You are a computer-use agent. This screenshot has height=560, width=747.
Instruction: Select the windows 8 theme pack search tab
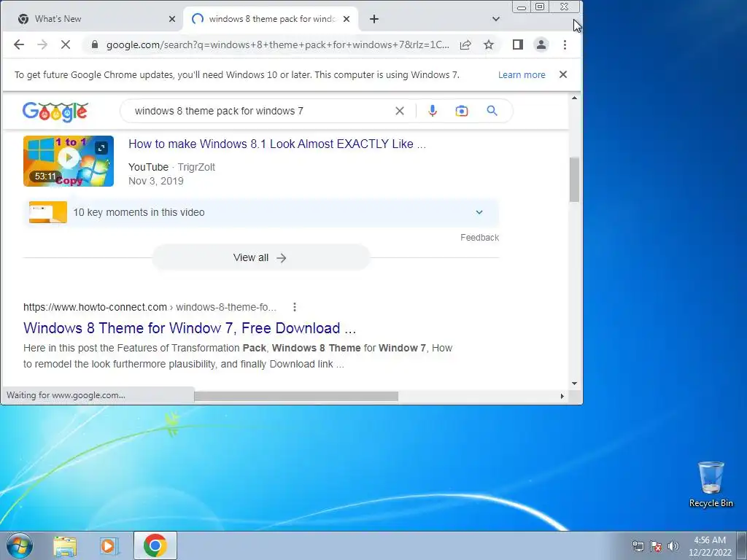pyautogui.click(x=271, y=19)
